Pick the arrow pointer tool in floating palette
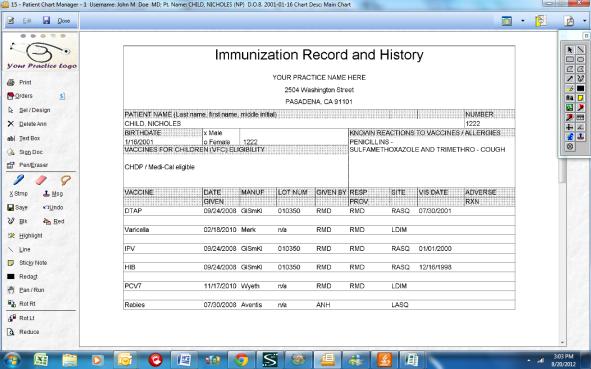591x369 pixels. (570, 50)
